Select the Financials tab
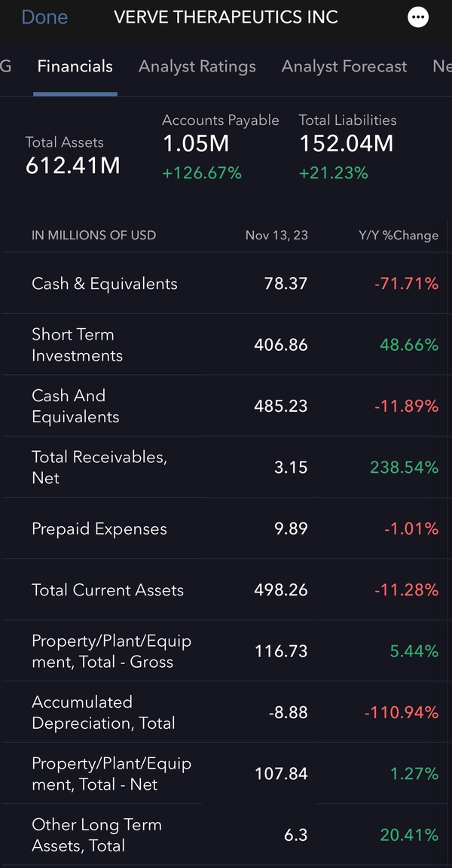The width and height of the screenshot is (452, 868). [75, 66]
